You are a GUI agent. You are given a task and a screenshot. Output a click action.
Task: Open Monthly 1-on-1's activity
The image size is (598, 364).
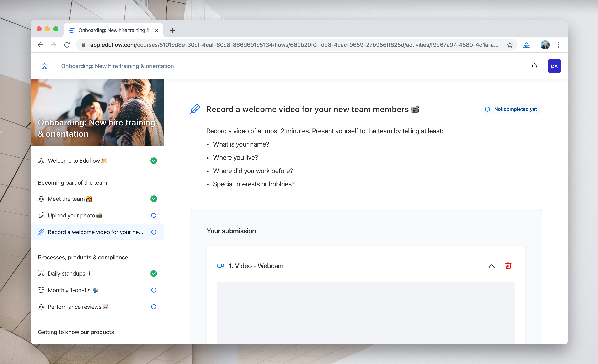point(97,290)
